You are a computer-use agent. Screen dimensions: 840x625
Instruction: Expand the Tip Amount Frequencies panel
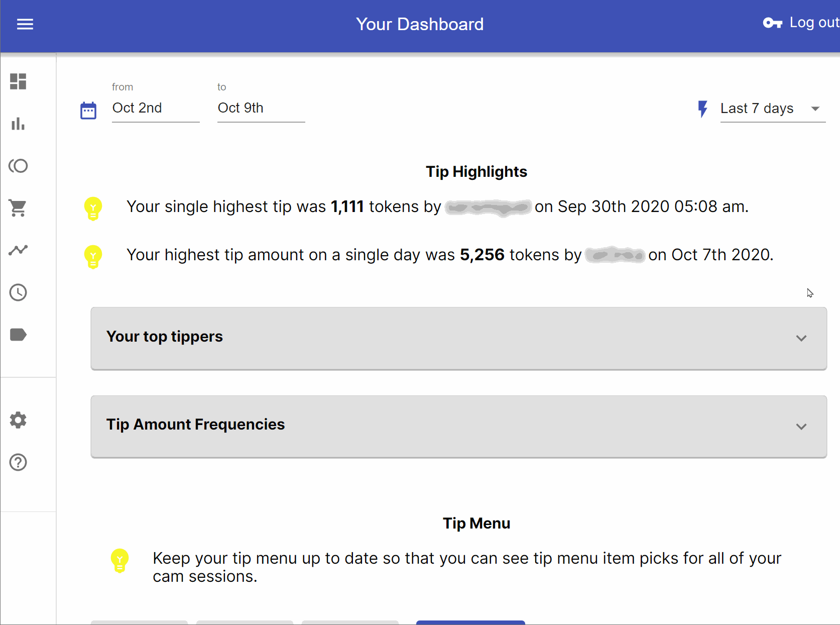(458, 427)
